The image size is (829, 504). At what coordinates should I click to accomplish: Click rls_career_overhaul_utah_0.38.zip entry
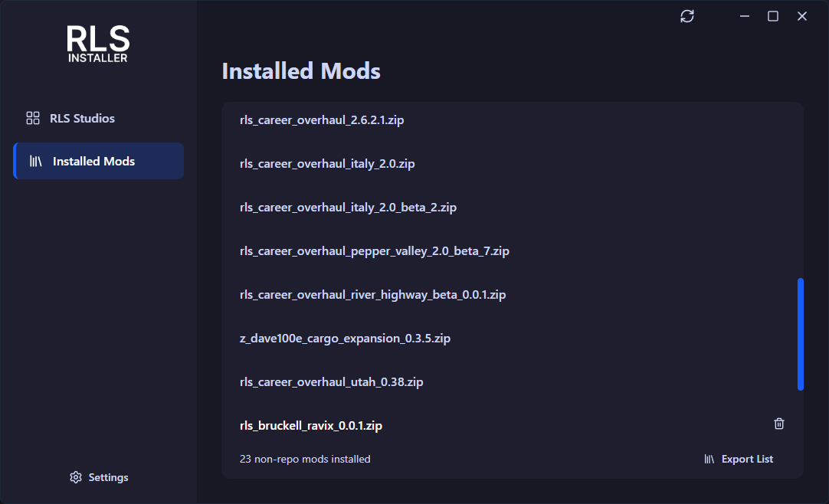pos(332,381)
